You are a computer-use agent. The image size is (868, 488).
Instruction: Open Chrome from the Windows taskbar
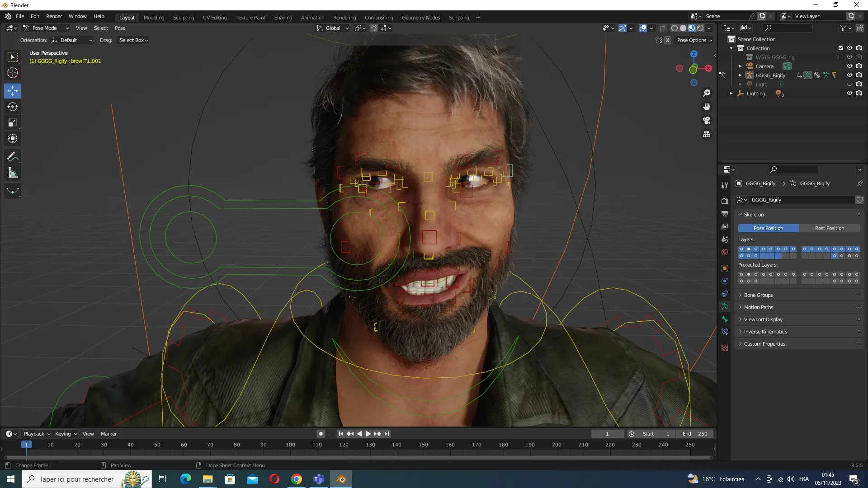(x=297, y=479)
